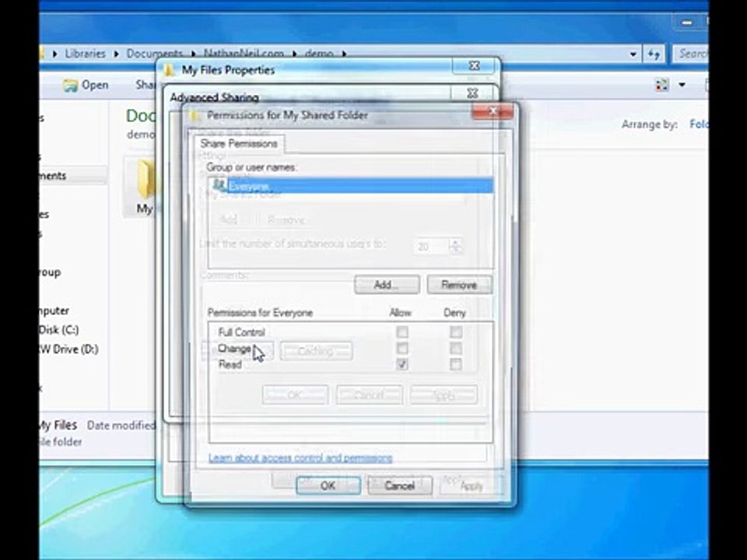Select the My Files folder icon
Image resolution: width=747 pixels, height=560 pixels.
(146, 179)
